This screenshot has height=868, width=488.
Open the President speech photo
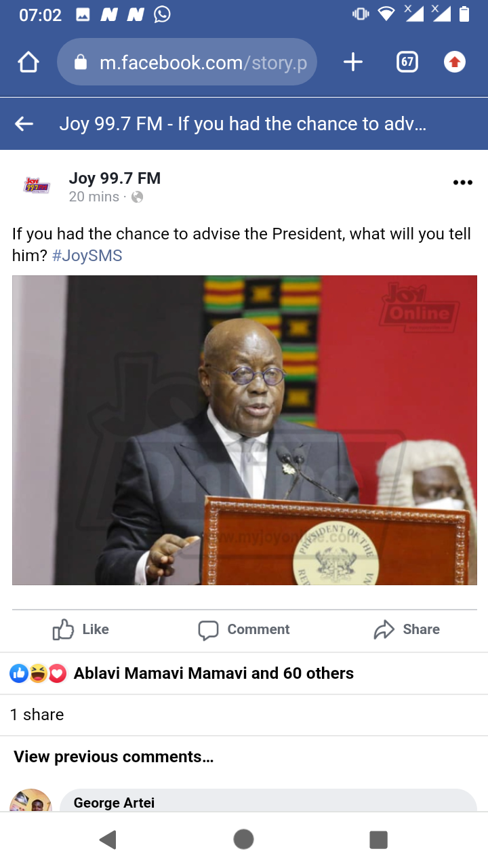pyautogui.click(x=245, y=430)
